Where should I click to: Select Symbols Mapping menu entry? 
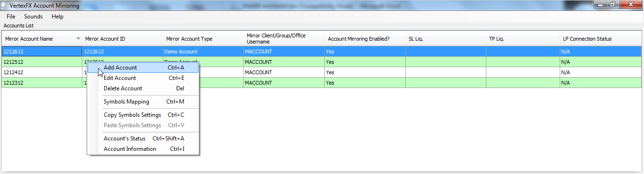pos(143,102)
